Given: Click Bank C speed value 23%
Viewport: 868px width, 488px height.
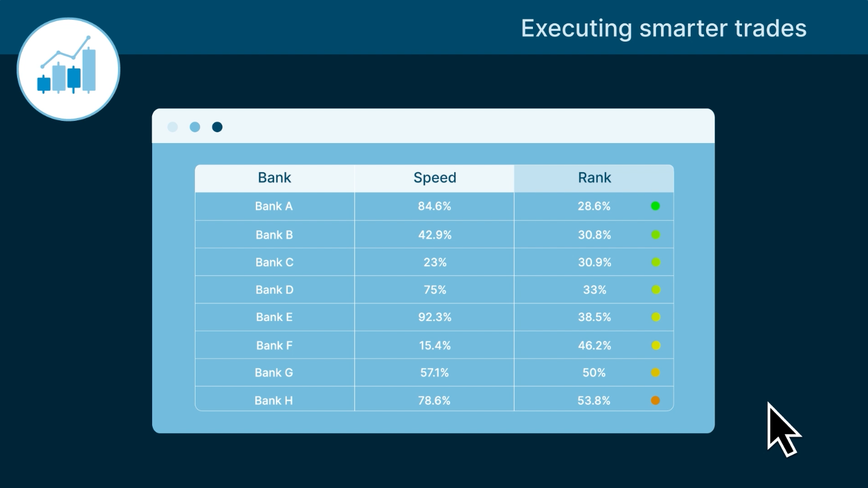Looking at the screenshot, I should point(434,262).
